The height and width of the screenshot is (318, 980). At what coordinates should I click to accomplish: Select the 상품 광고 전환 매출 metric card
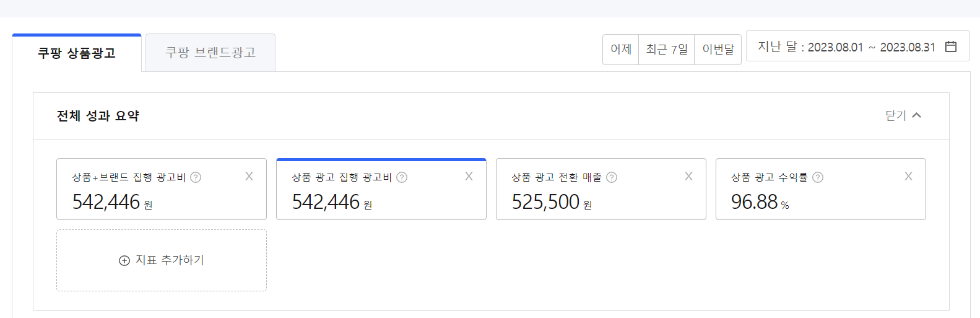(x=601, y=189)
